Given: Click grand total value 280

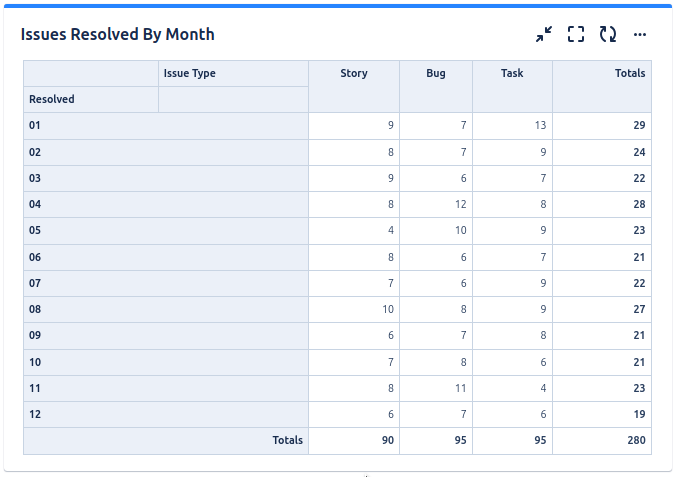Looking at the screenshot, I should click(x=637, y=440).
